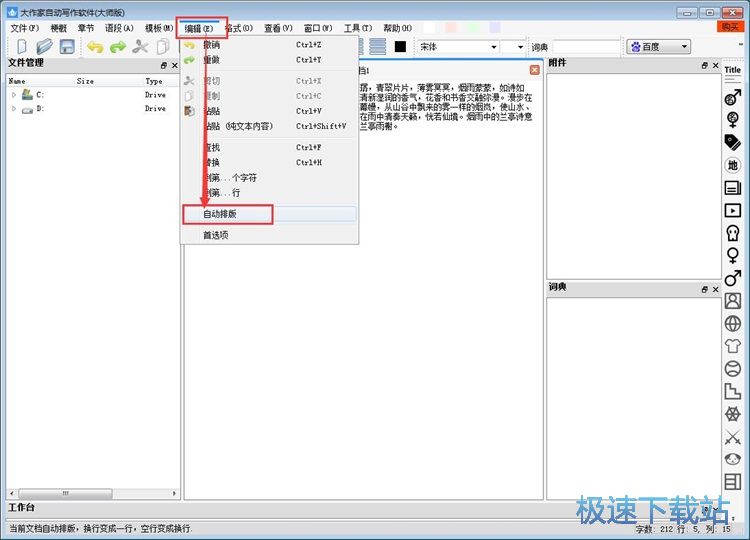
Task: Click the dog face sidebar icon
Action: click(732, 459)
